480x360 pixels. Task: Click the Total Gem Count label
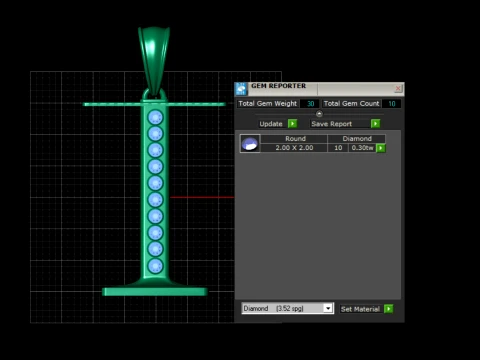pyautogui.click(x=352, y=104)
